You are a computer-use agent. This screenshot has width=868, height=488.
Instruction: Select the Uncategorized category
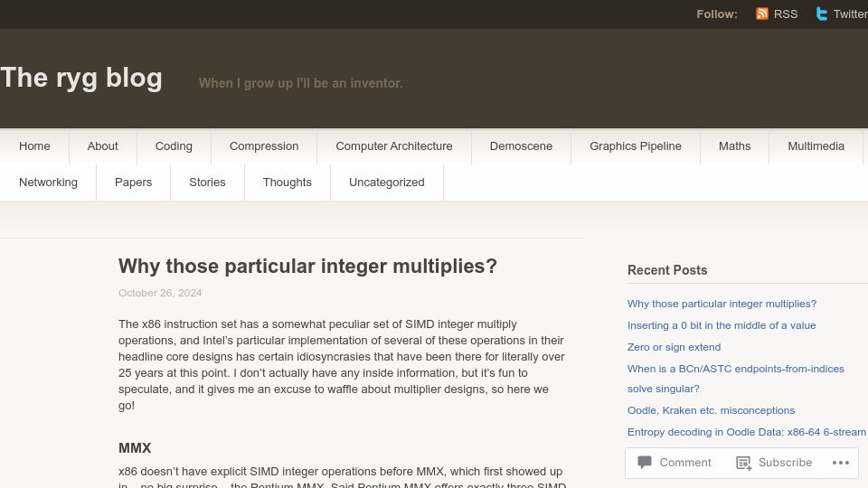pos(386,182)
